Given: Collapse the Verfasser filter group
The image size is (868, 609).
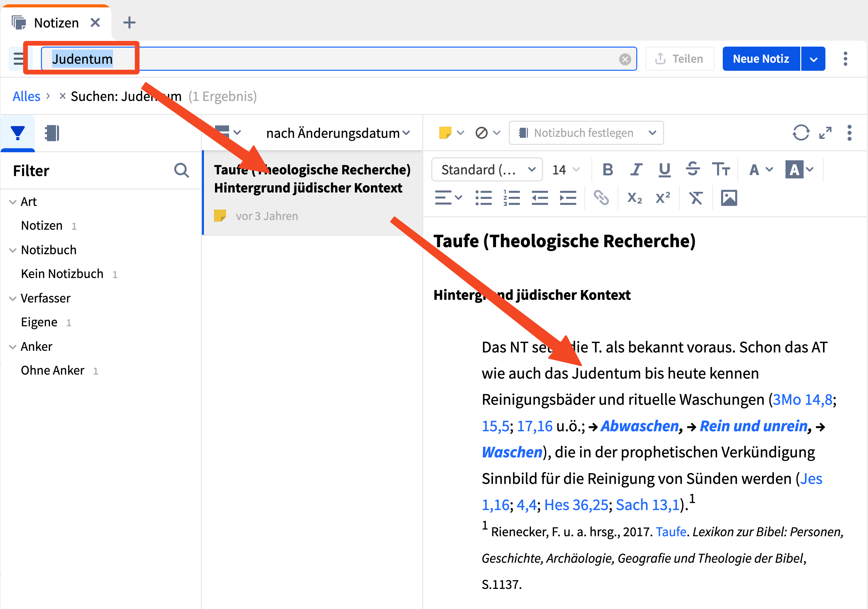Looking at the screenshot, I should pos(12,299).
